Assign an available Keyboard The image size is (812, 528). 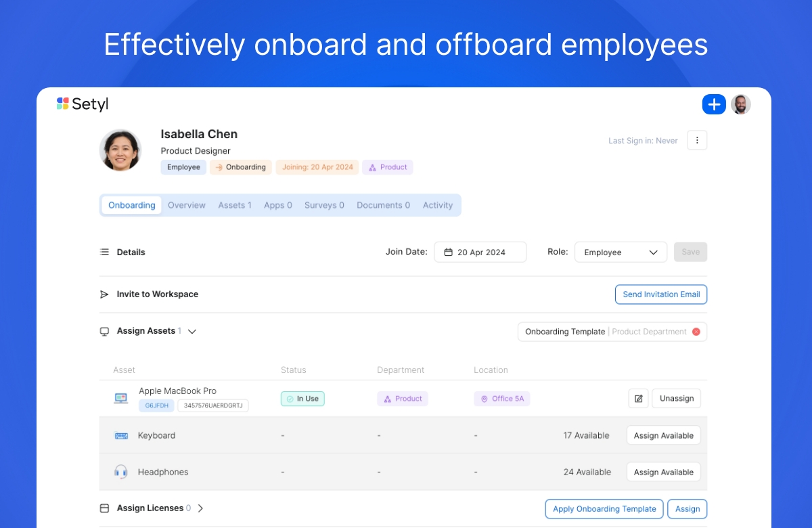click(663, 435)
